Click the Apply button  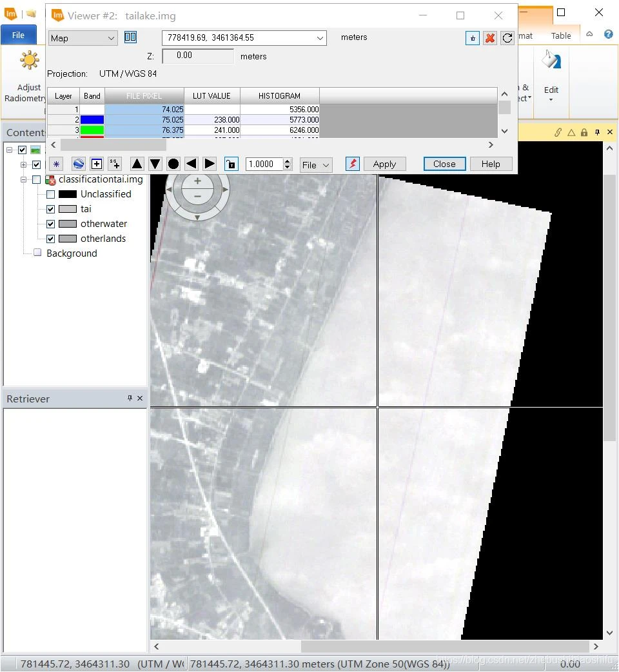384,164
